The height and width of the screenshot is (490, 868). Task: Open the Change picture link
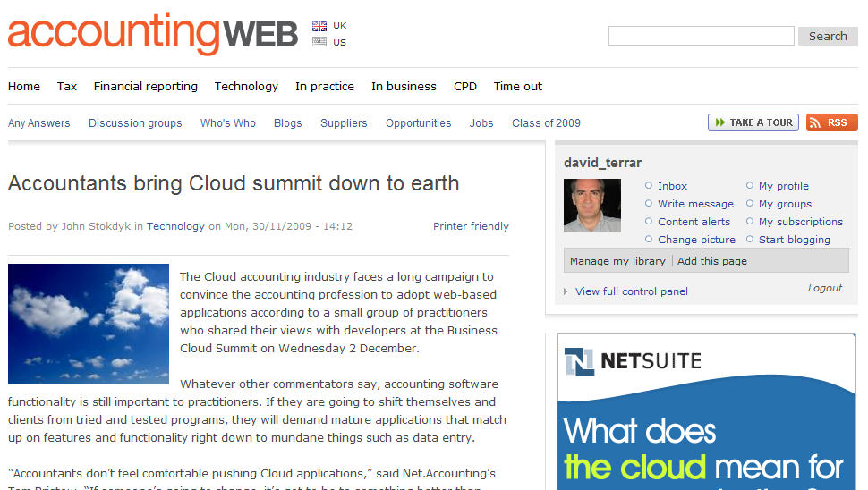[x=697, y=240]
